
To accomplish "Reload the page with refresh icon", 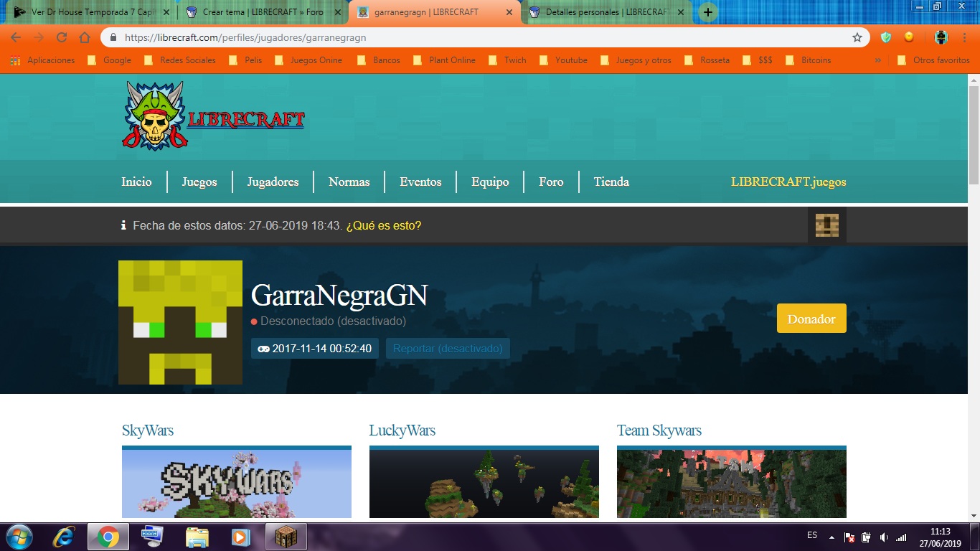I will (62, 37).
